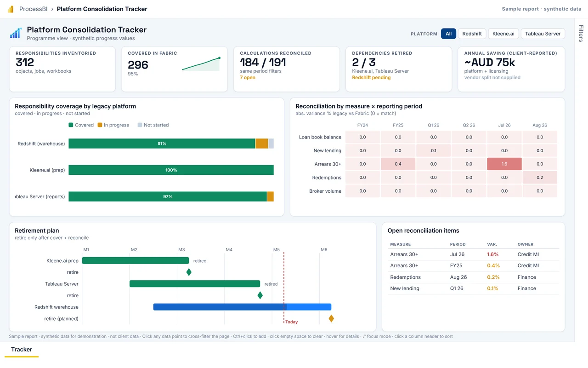
Task: Click the Tableau Server retire diamond milestone
Action: pyautogui.click(x=260, y=295)
